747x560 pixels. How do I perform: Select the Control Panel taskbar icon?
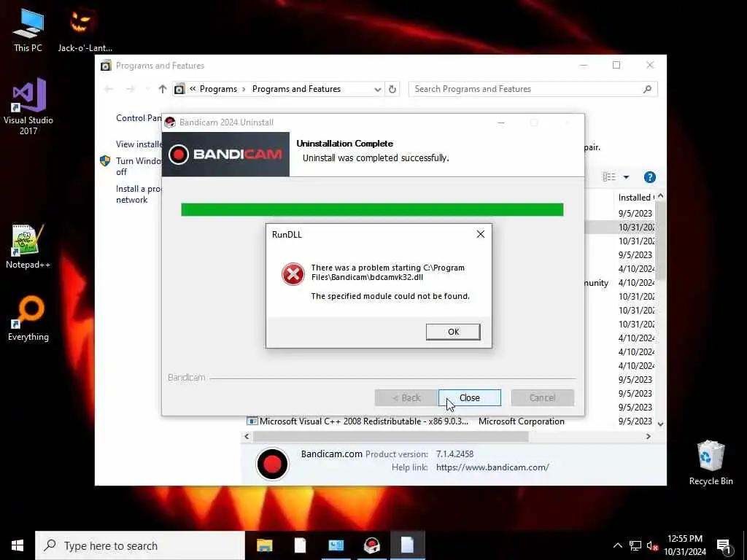point(336,545)
